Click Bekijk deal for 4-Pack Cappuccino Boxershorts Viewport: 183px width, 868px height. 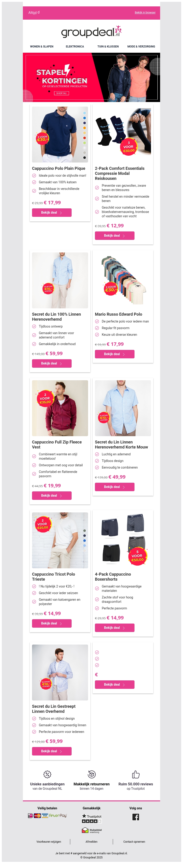(114, 628)
